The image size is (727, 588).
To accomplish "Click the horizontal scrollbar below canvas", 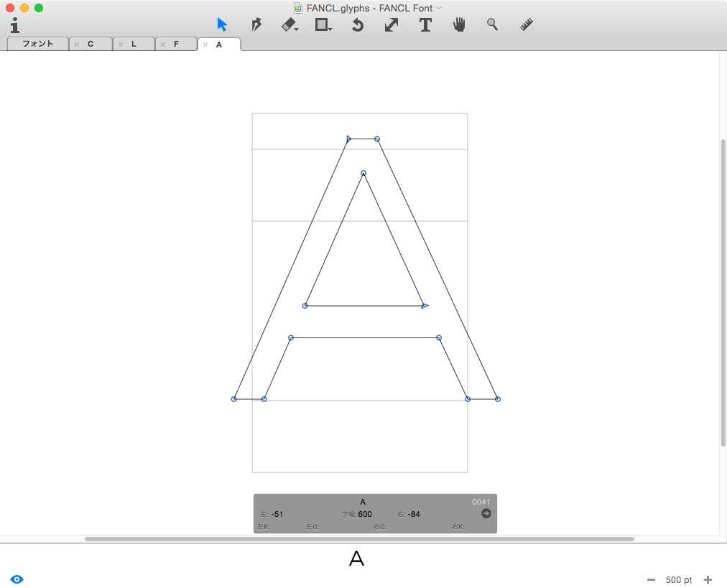I will (x=359, y=539).
